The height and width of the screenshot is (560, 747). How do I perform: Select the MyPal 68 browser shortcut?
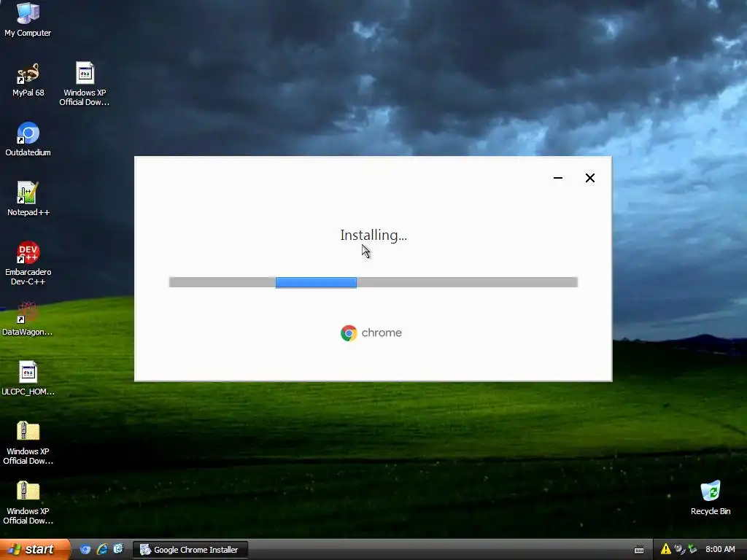point(28,79)
